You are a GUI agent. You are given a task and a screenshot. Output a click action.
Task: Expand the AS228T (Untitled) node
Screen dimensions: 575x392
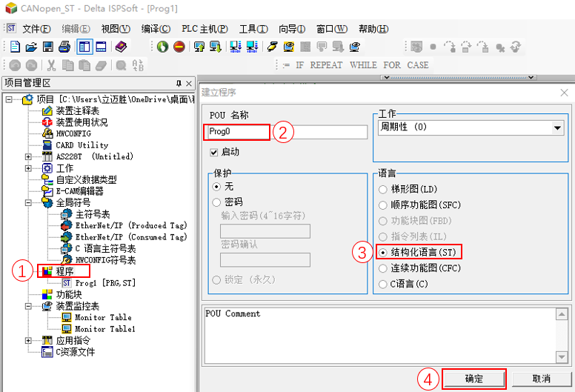[x=28, y=156]
